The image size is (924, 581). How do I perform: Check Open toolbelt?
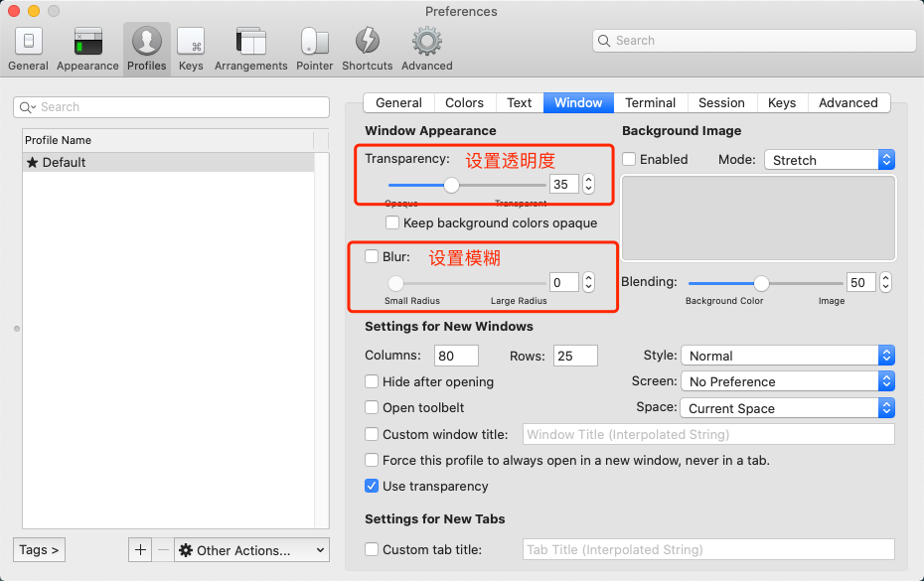372,408
